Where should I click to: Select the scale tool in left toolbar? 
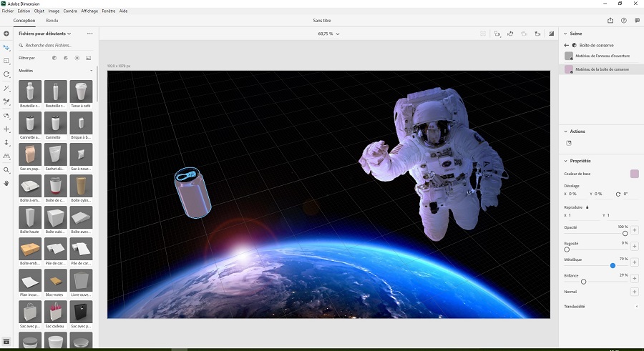point(6,61)
